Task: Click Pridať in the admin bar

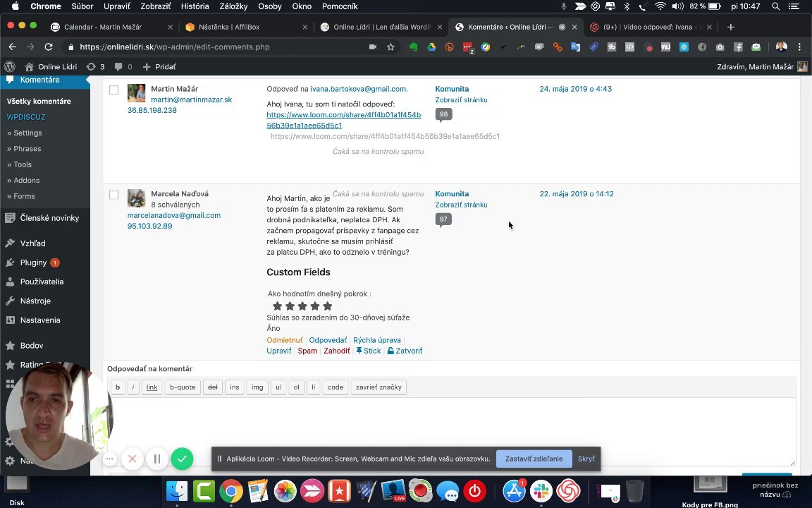Action: tap(159, 66)
